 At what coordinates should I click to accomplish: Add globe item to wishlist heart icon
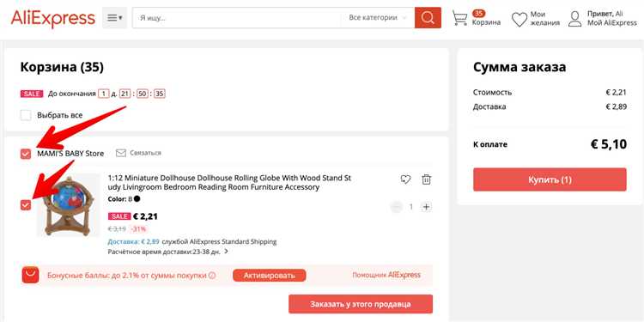(x=405, y=179)
